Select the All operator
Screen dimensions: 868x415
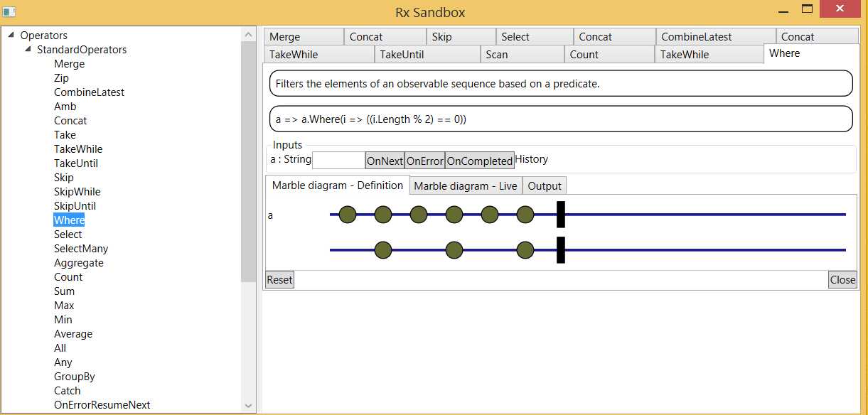60,348
